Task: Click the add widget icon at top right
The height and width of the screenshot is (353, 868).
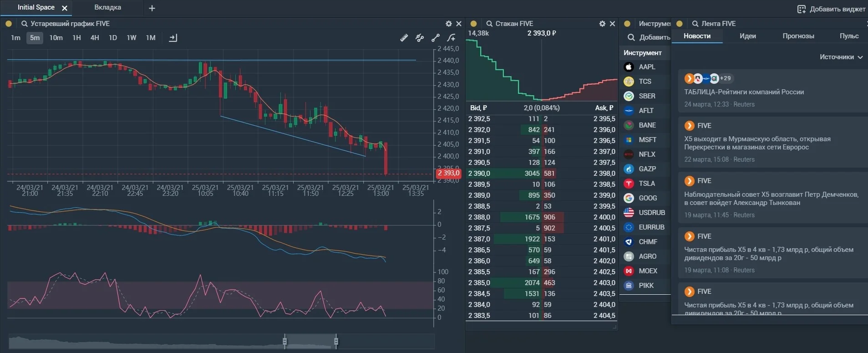Action: pyautogui.click(x=802, y=9)
